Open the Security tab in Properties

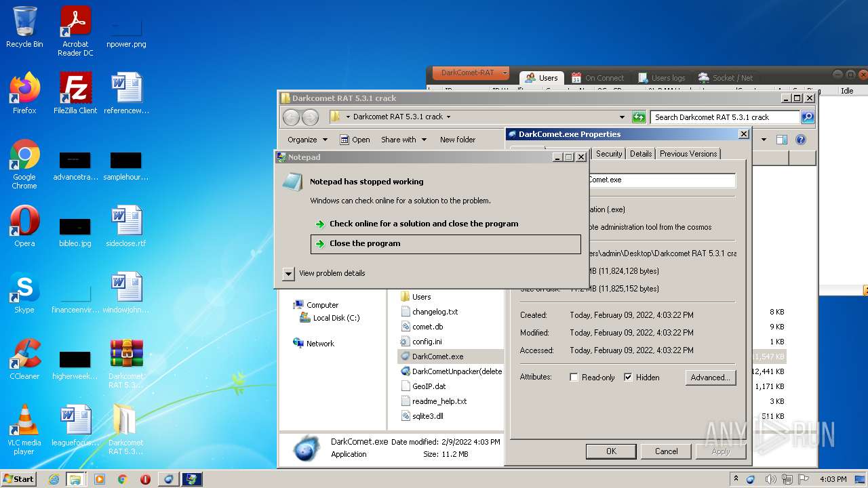tap(609, 154)
